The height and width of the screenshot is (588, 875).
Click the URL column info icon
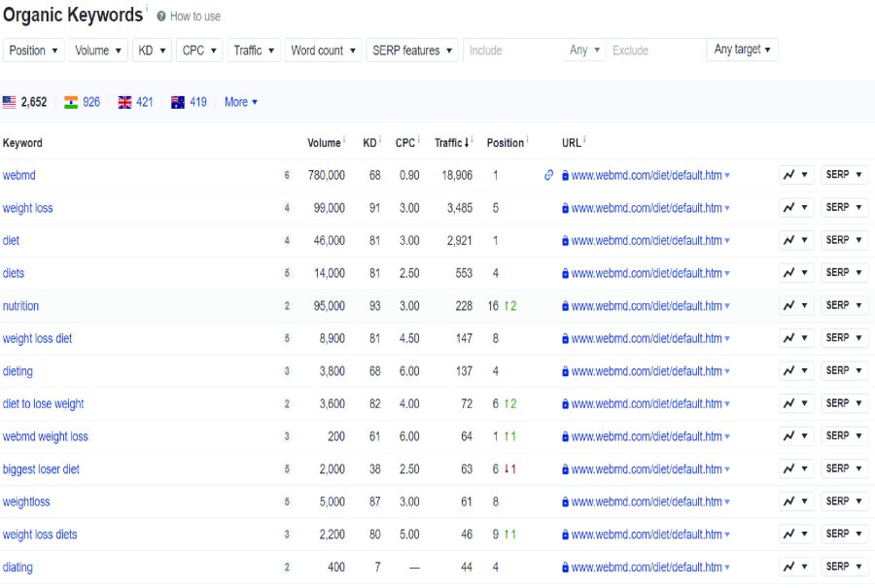point(584,138)
